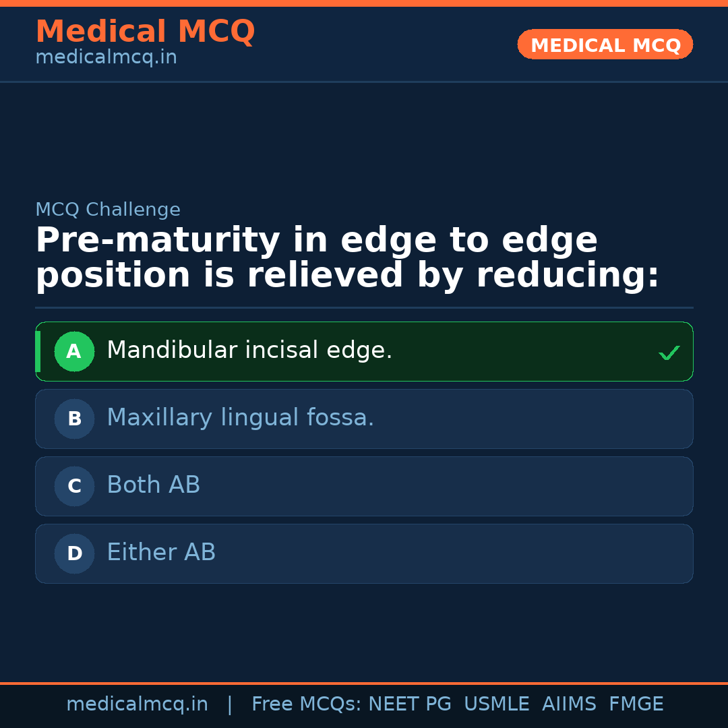Click the 'Free MCQs:' footer label
Viewport: 728px width, 728px height.
tap(307, 704)
